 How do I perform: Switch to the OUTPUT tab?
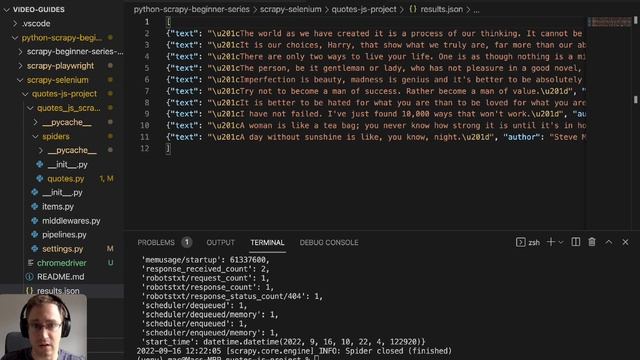point(220,242)
